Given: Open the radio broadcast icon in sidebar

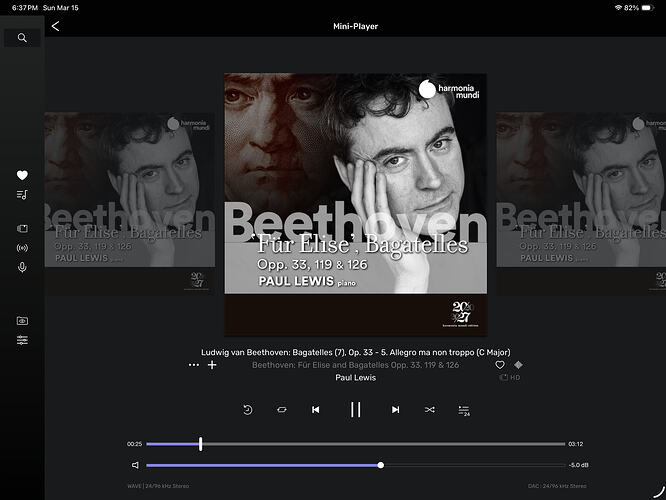Looking at the screenshot, I should pos(22,248).
